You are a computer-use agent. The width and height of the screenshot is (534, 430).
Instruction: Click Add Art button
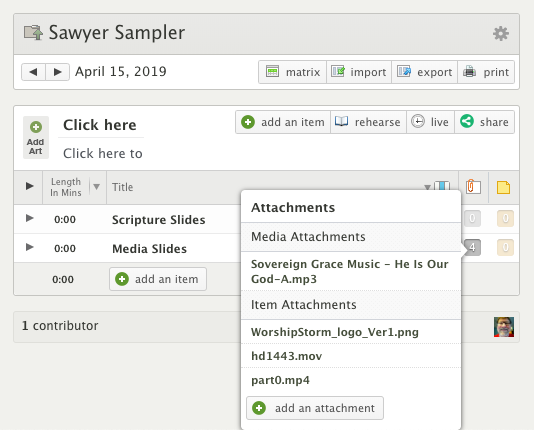pyautogui.click(x=36, y=138)
